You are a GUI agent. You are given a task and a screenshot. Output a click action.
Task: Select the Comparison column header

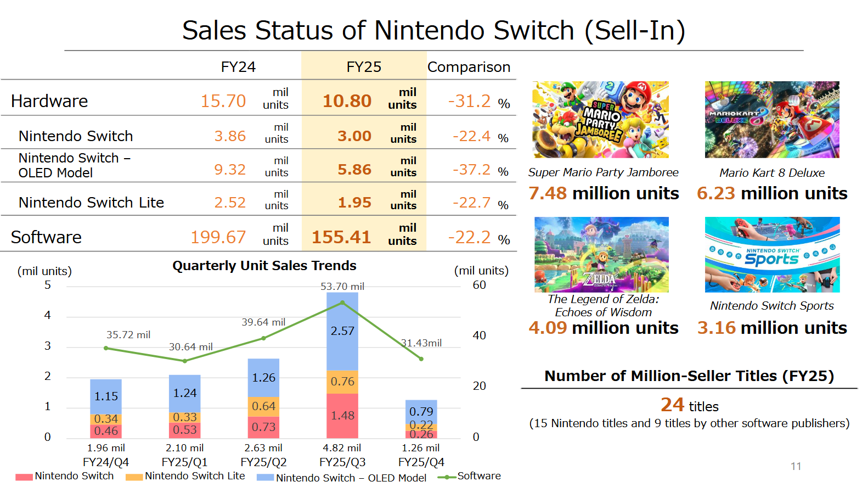pos(469,67)
